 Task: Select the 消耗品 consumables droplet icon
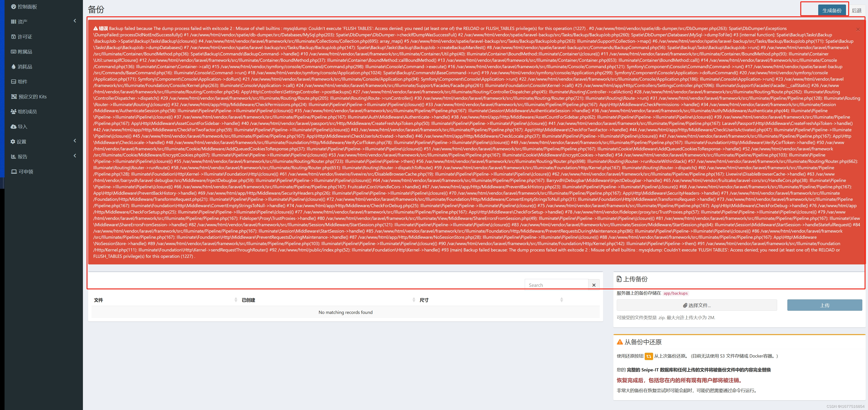tap(13, 67)
